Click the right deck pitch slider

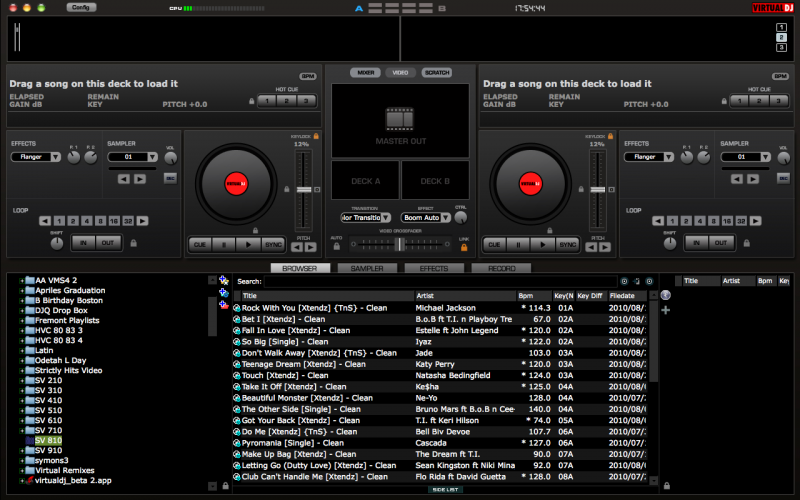[598, 190]
